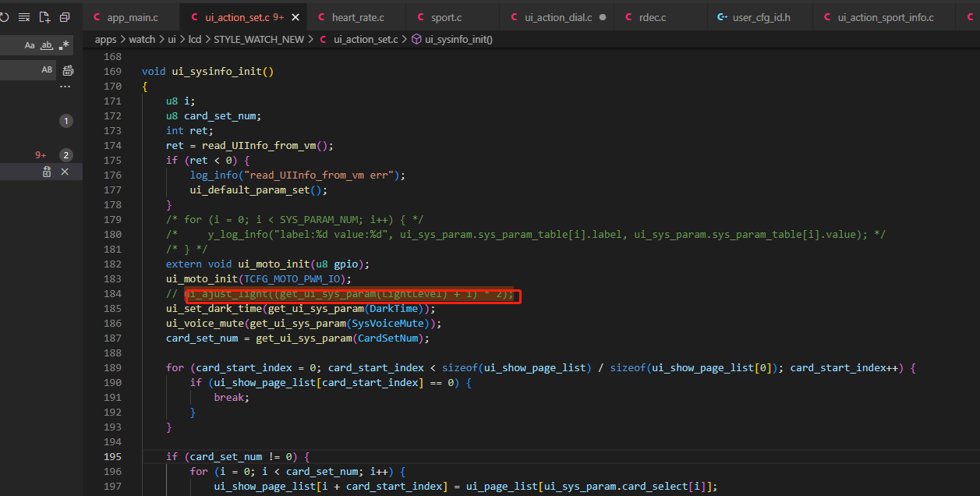Replace the highlighted search match
Screen dimensions: 980x496
click(x=48, y=172)
